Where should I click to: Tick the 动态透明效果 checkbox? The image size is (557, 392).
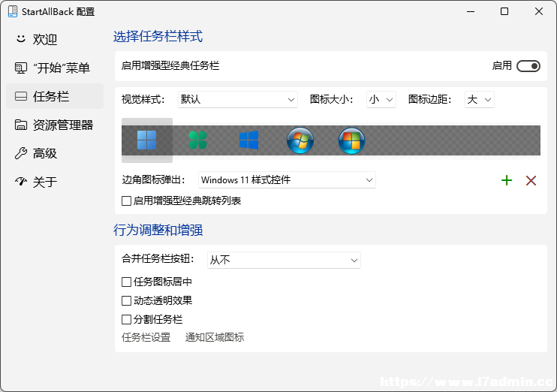[x=126, y=300]
